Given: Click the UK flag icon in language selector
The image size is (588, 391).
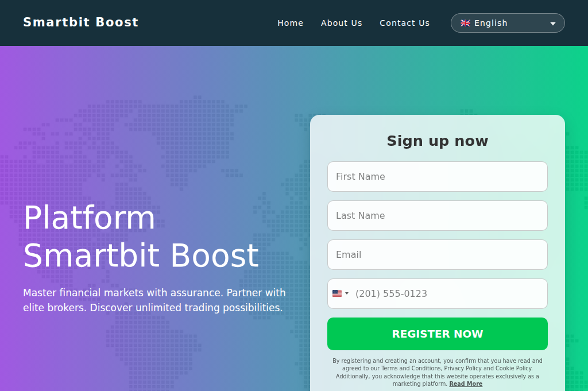Looking at the screenshot, I should tap(465, 23).
